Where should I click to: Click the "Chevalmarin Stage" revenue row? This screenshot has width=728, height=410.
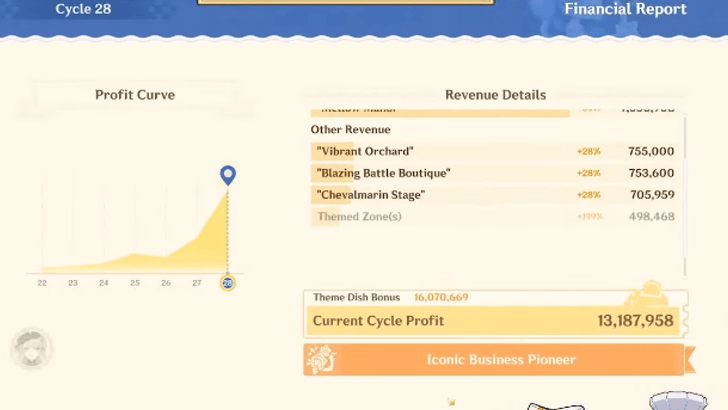click(494, 195)
